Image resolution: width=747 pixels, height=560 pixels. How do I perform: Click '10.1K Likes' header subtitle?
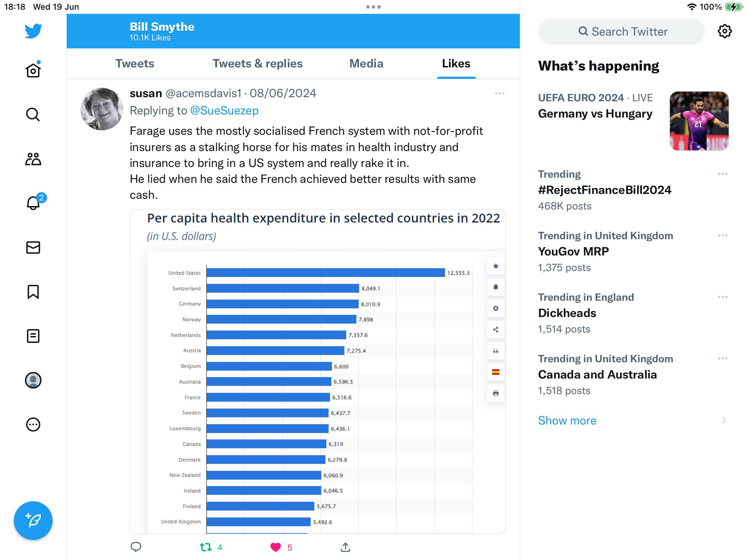(150, 38)
